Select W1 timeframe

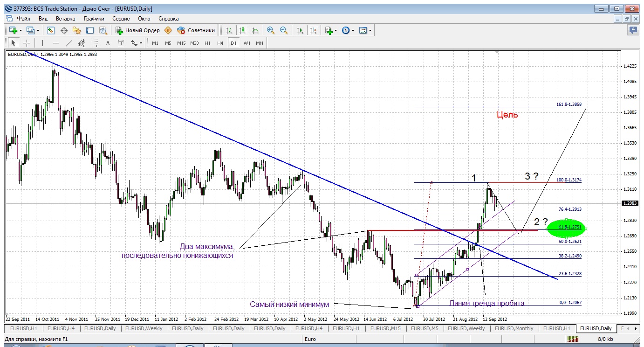[x=247, y=43]
